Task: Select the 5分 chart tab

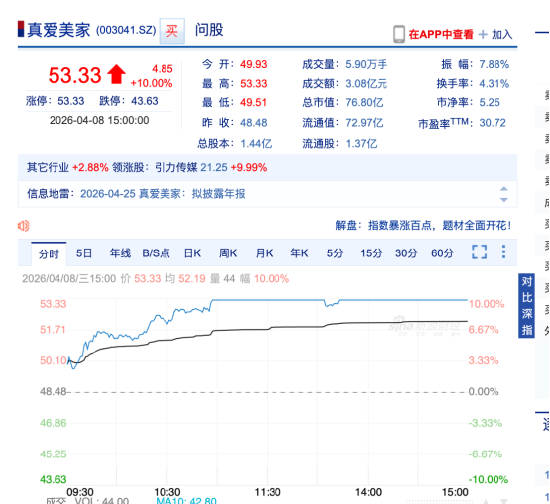Action: 335,253
